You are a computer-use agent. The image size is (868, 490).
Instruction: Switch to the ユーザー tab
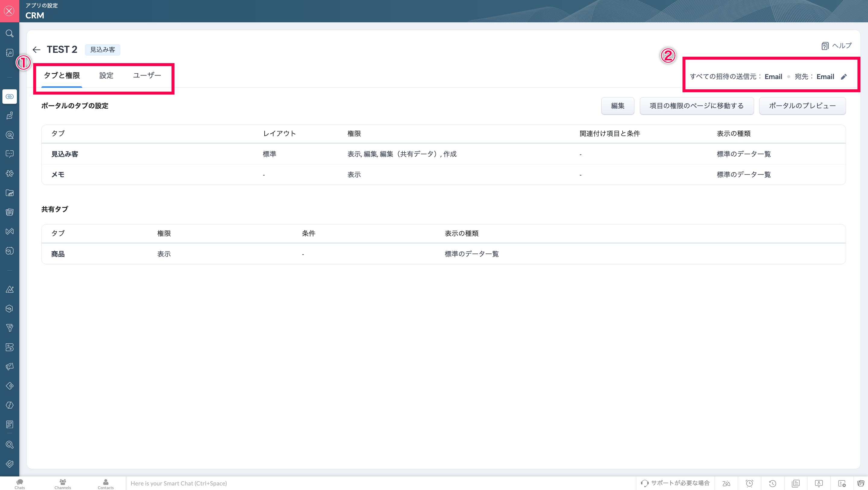click(147, 75)
